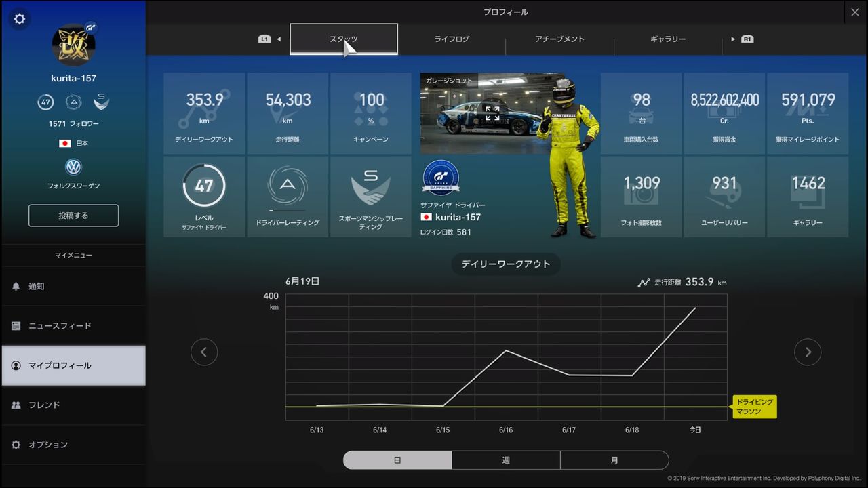The width and height of the screenshot is (868, 488).
Task: Expand the garage shot with the fullscreen icon
Action: point(492,113)
